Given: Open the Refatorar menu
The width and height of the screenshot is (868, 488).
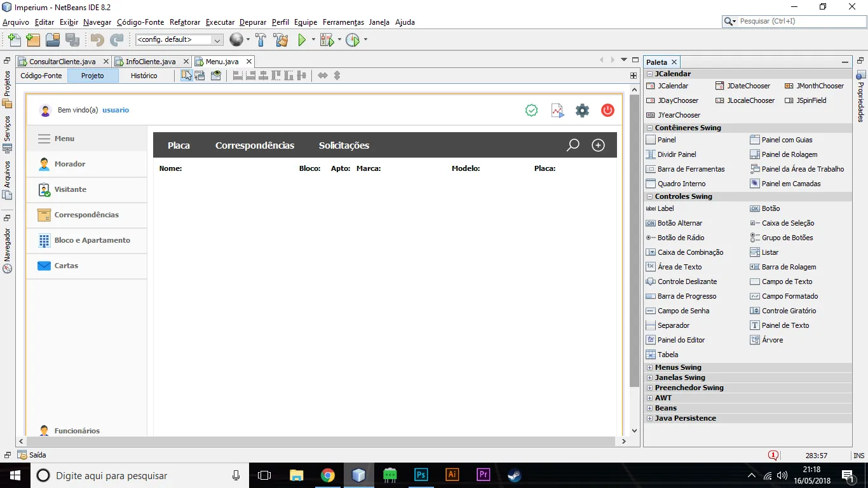Looking at the screenshot, I should [185, 22].
